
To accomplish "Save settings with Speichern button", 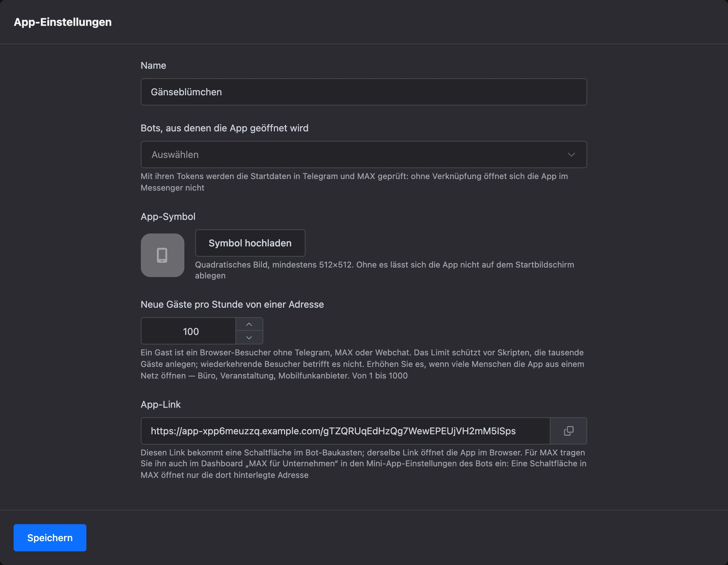I will click(50, 538).
